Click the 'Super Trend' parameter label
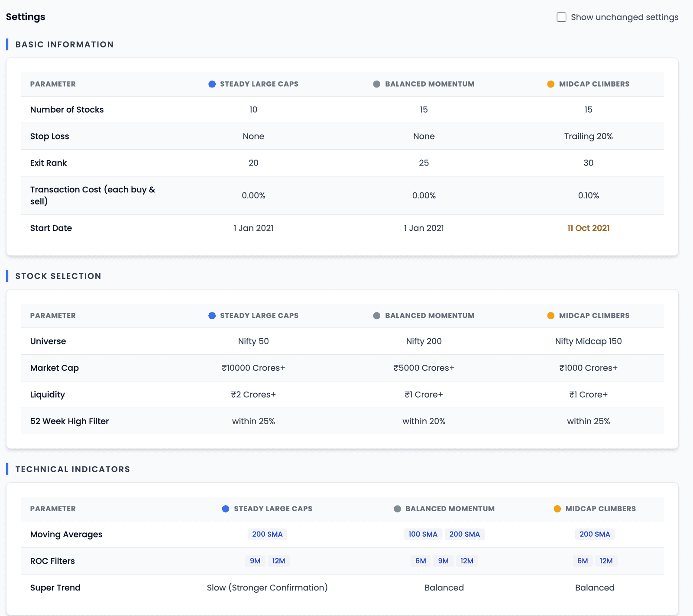Screen dimensions: 693x616 click(x=55, y=588)
